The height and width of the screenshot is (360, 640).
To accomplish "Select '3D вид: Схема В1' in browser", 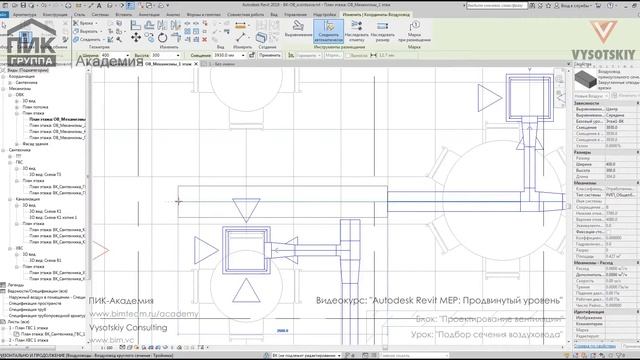I will coord(45,260).
